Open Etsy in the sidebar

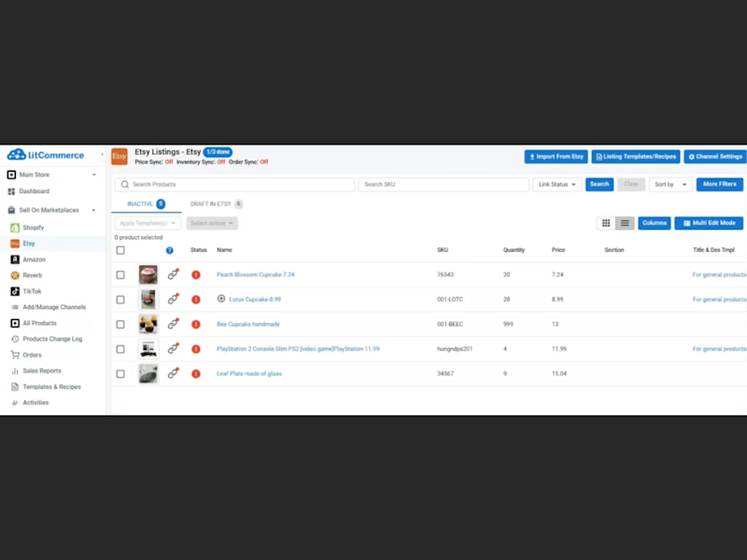pyautogui.click(x=29, y=244)
